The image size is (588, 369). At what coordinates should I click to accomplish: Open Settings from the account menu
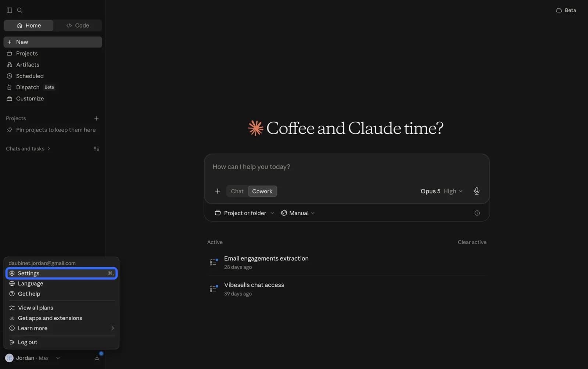pos(61,273)
